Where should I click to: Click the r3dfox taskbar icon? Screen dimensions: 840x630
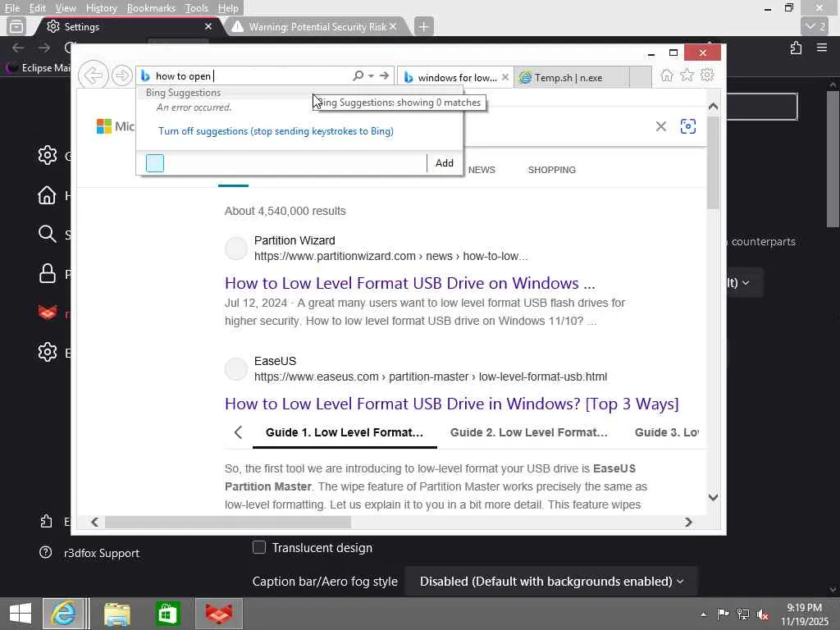pyautogui.click(x=219, y=614)
